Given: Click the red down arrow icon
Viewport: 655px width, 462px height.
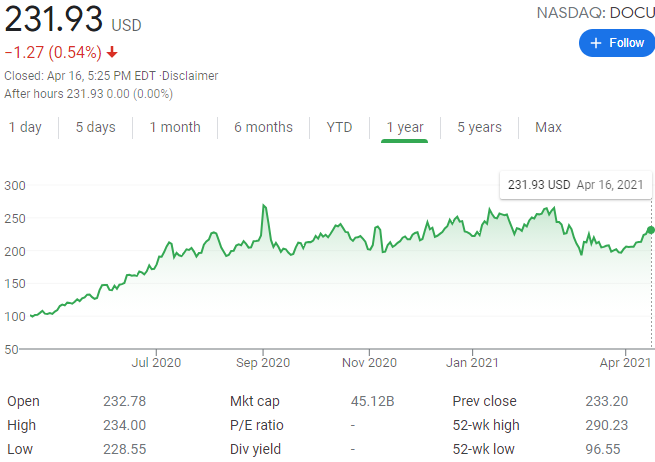Looking at the screenshot, I should click(x=112, y=52).
